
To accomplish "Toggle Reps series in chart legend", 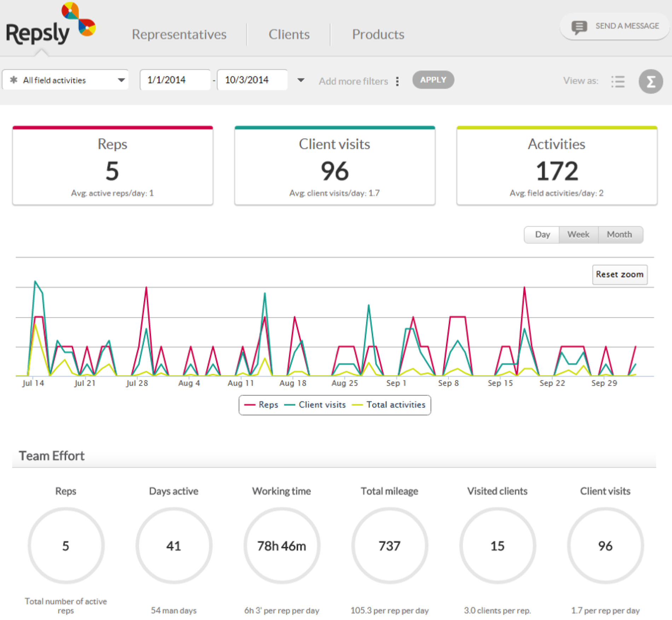I will click(x=261, y=405).
